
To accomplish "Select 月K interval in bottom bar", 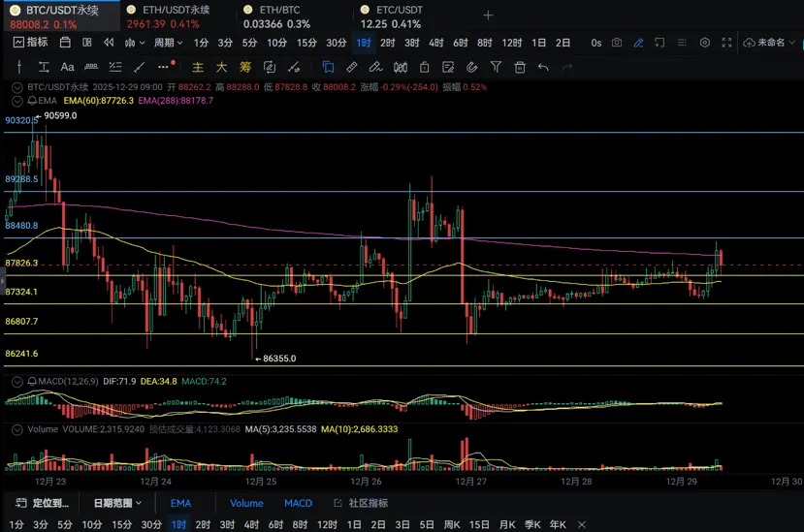I will [x=507, y=525].
